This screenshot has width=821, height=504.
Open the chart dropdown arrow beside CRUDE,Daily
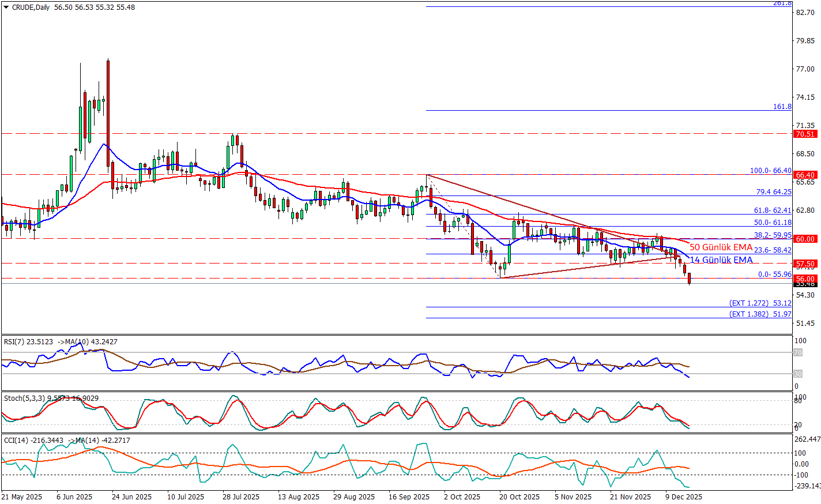(6, 7)
